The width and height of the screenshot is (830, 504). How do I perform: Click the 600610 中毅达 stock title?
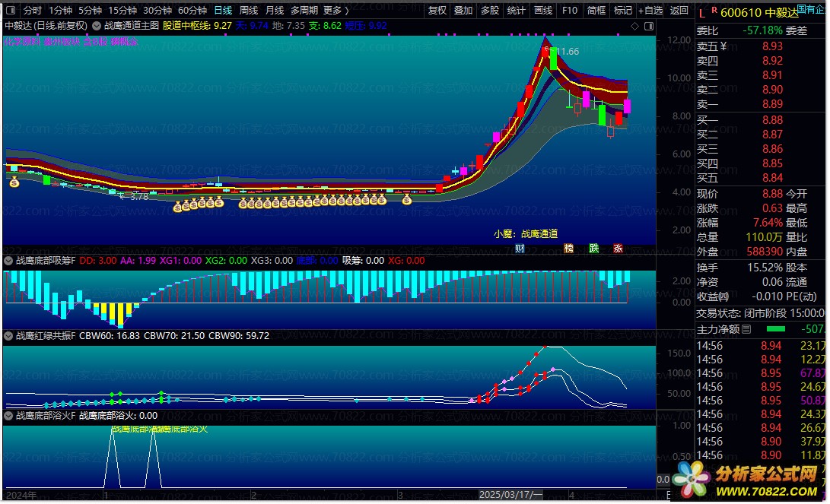coord(759,13)
